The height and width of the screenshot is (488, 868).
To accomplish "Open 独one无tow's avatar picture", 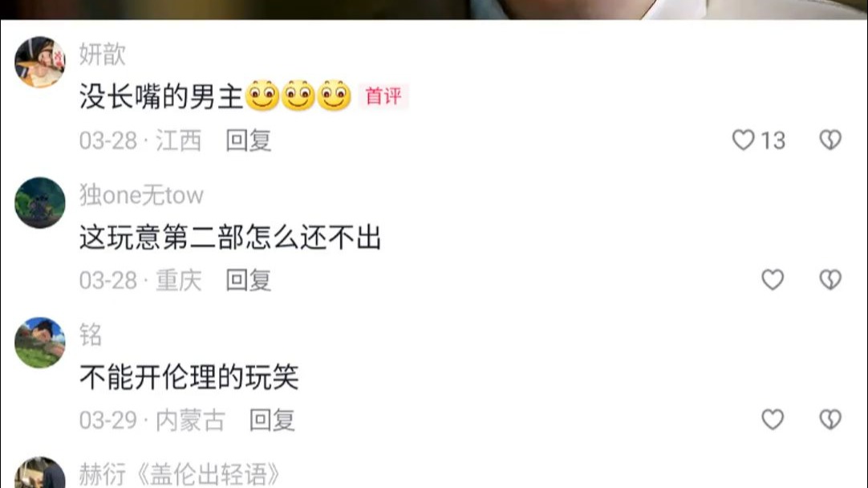I will (x=40, y=203).
